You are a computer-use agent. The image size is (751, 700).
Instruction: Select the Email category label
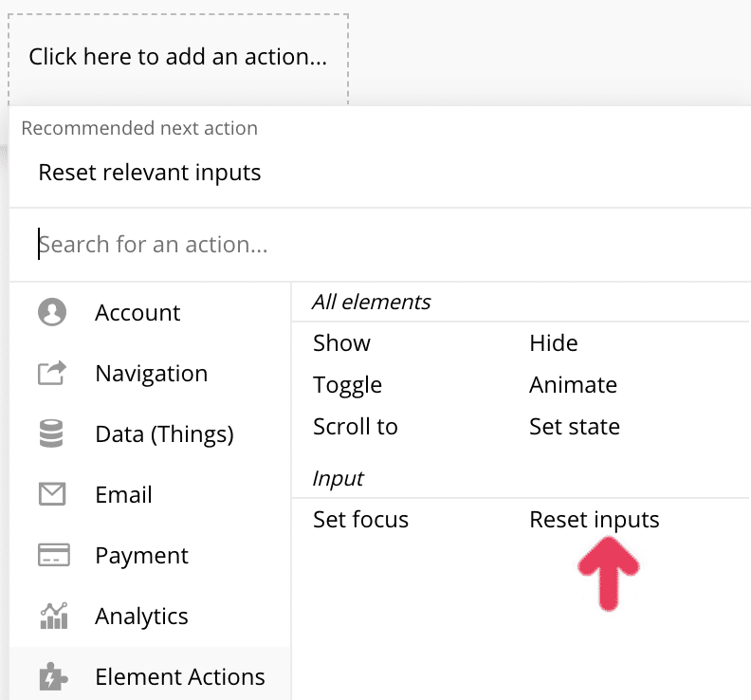tap(123, 495)
